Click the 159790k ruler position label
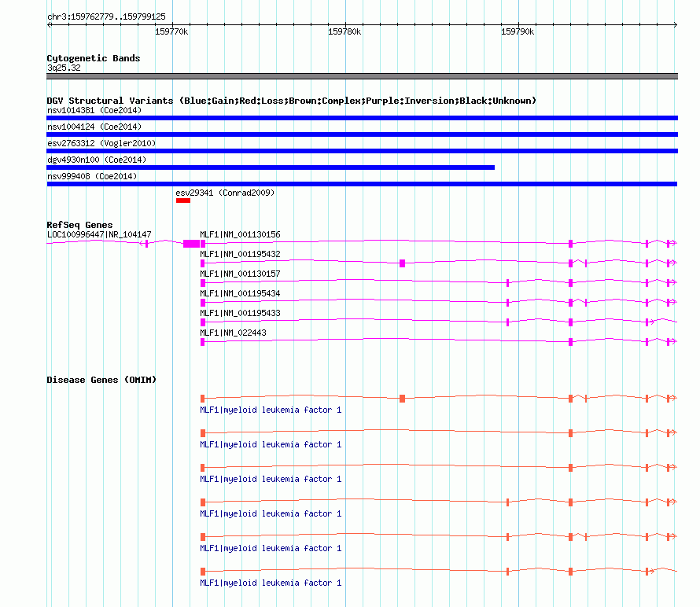This screenshot has height=607, width=700. [x=518, y=31]
